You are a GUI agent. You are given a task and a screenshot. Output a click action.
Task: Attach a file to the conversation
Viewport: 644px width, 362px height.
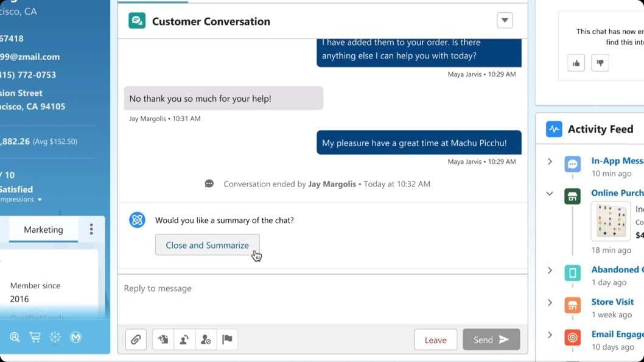pos(136,339)
